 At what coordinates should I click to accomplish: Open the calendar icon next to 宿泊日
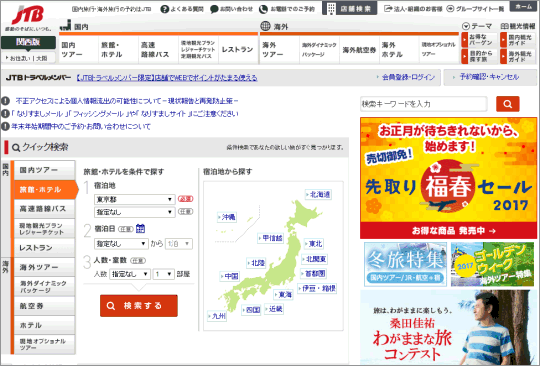(x=140, y=228)
